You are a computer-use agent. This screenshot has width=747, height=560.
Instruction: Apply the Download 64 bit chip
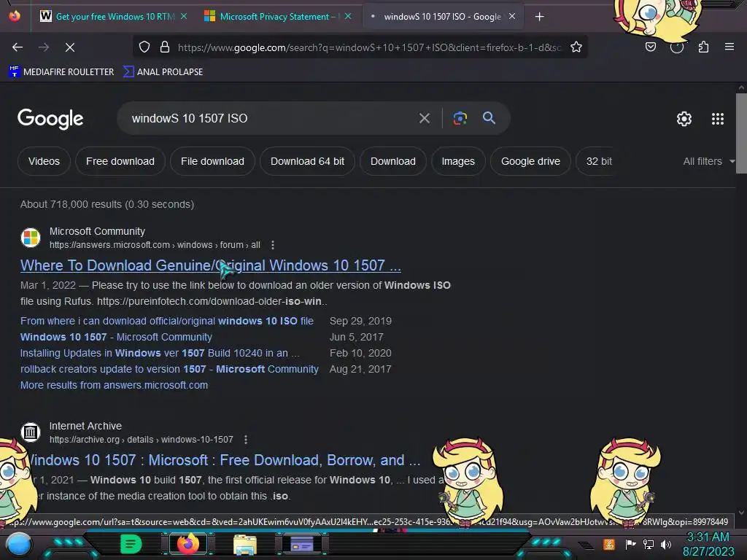(307, 161)
